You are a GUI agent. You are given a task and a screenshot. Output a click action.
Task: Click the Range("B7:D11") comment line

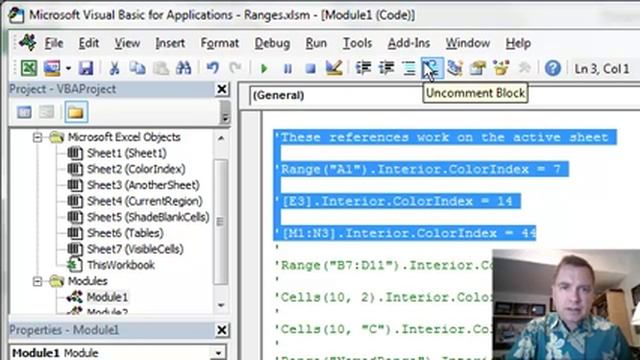(x=384, y=265)
